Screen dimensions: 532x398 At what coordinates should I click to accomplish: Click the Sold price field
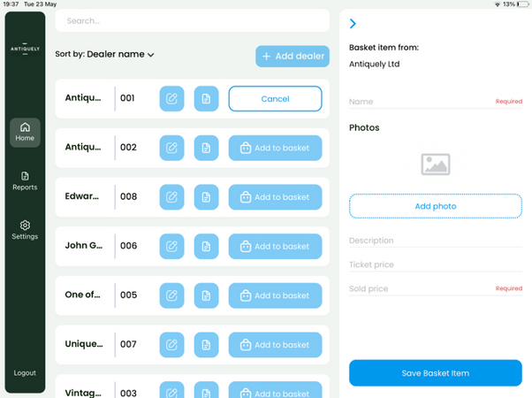(x=436, y=288)
